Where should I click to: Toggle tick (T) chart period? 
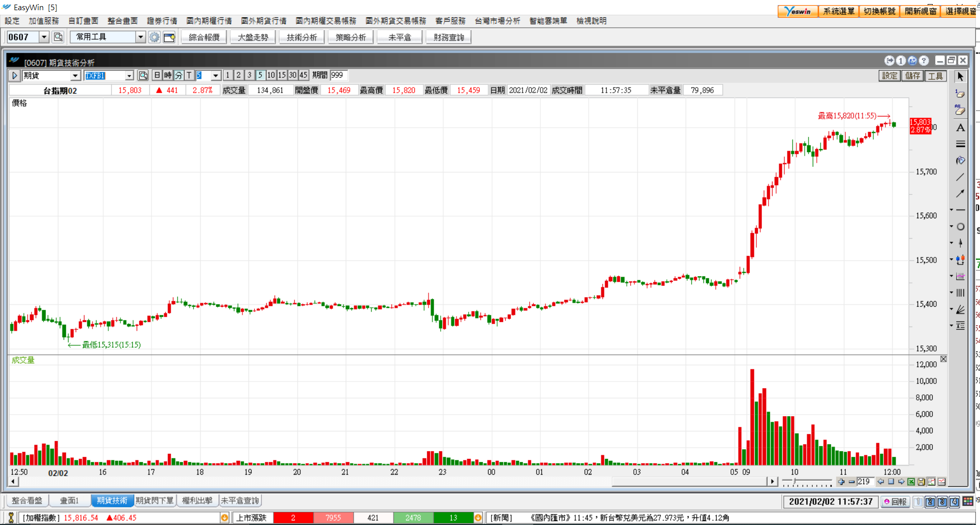189,75
